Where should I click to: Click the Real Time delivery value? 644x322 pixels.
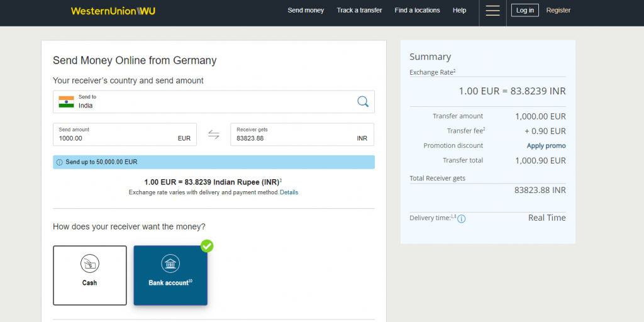(x=547, y=218)
